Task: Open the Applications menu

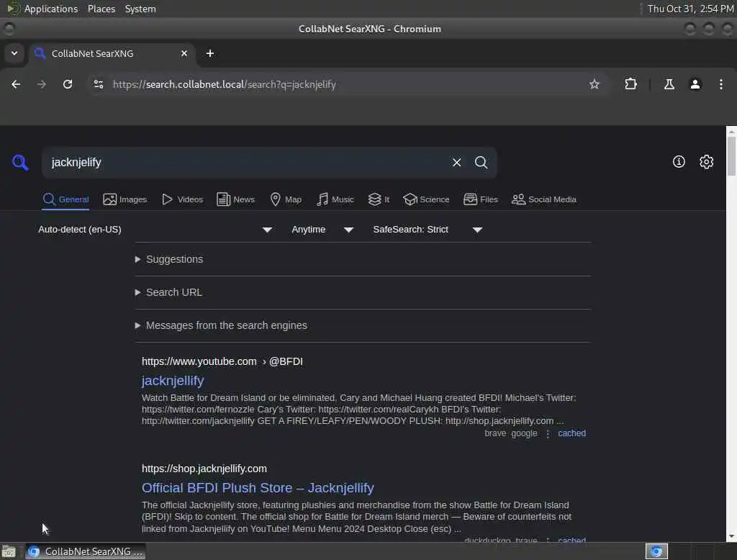Action: (x=51, y=9)
